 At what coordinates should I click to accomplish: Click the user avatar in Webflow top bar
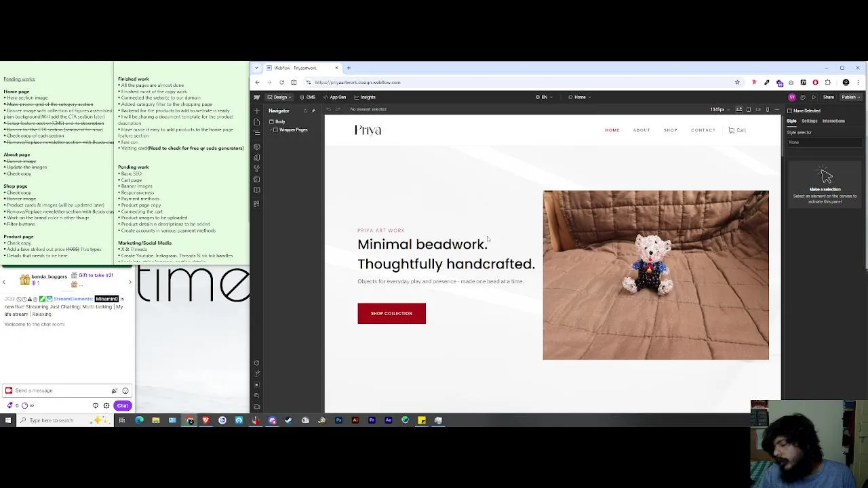792,97
